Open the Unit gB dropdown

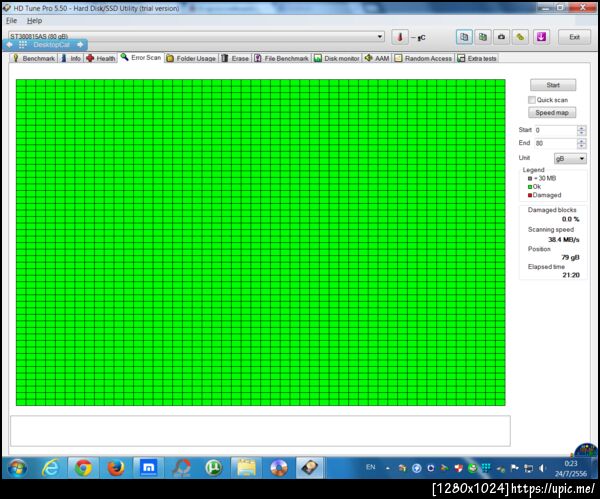(x=570, y=158)
